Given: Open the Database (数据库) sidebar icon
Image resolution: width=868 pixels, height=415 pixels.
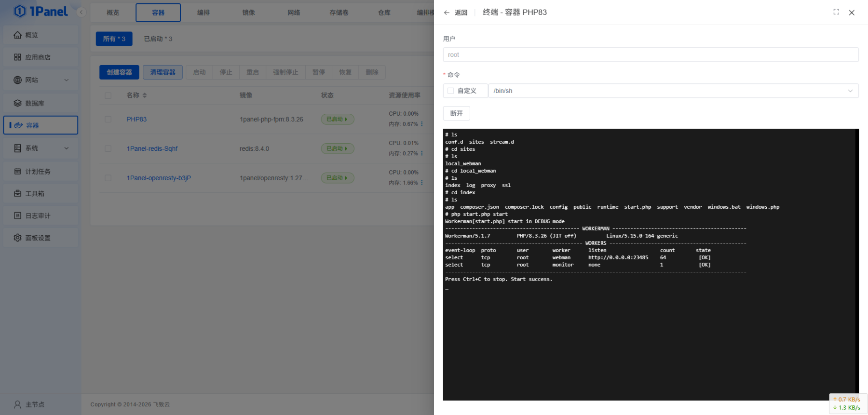Looking at the screenshot, I should click(x=18, y=103).
